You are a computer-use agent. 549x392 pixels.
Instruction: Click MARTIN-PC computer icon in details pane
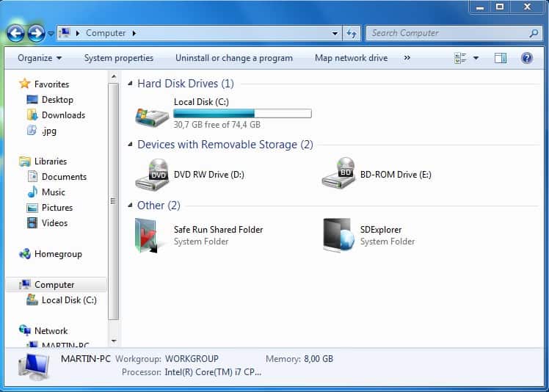pyautogui.click(x=34, y=367)
